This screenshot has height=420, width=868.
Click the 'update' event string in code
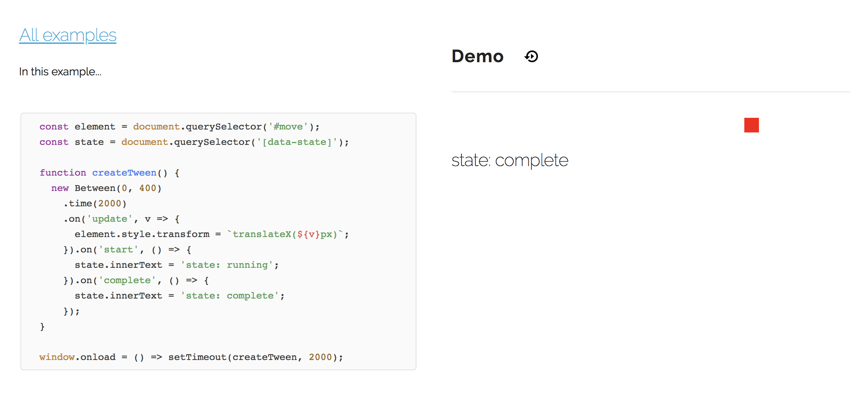[x=109, y=219]
